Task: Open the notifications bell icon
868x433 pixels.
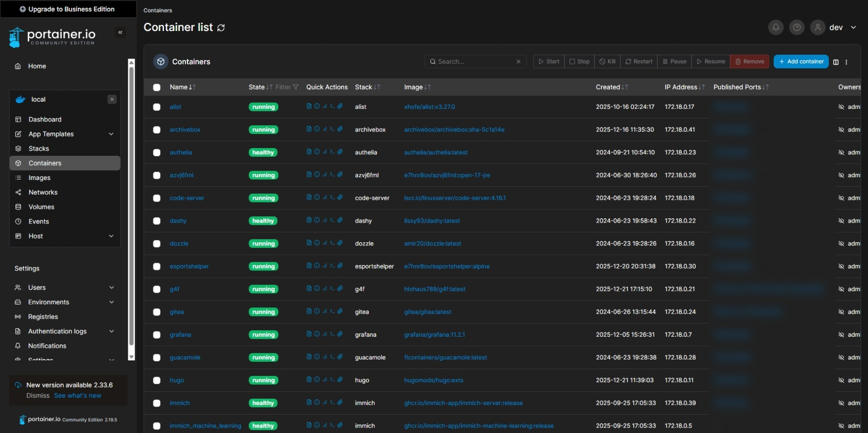Action: 776,28
